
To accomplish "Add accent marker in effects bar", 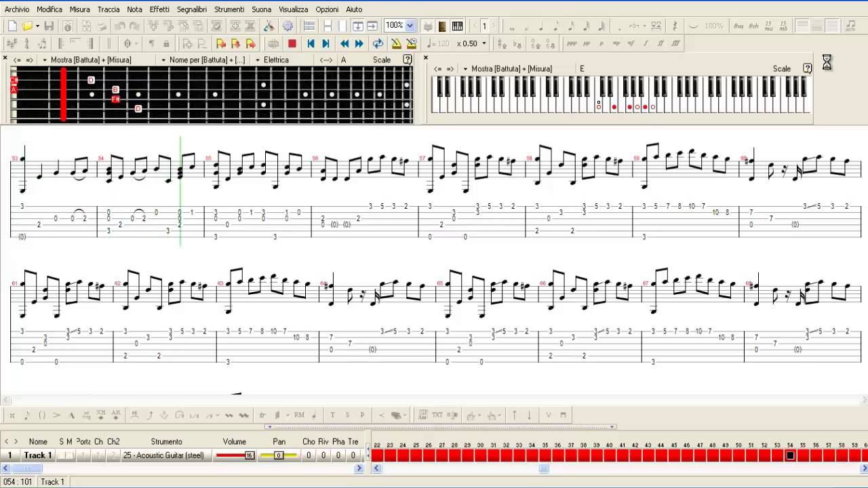I will tap(56, 415).
